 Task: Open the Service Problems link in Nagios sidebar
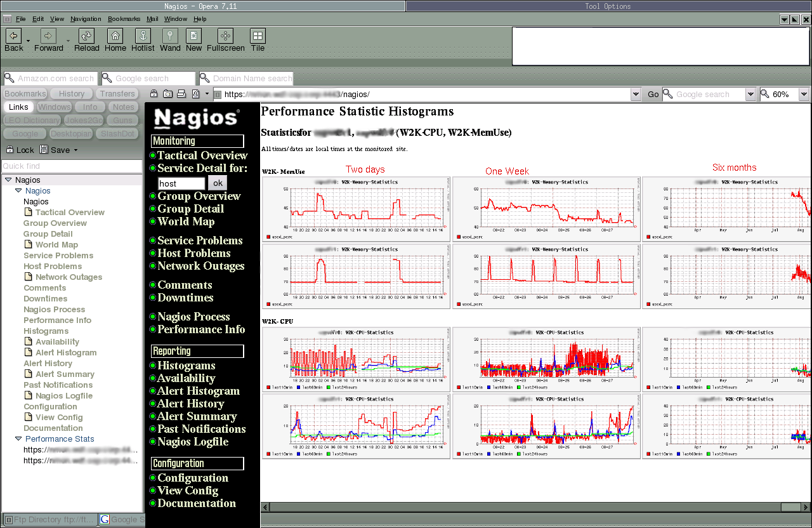click(x=200, y=241)
